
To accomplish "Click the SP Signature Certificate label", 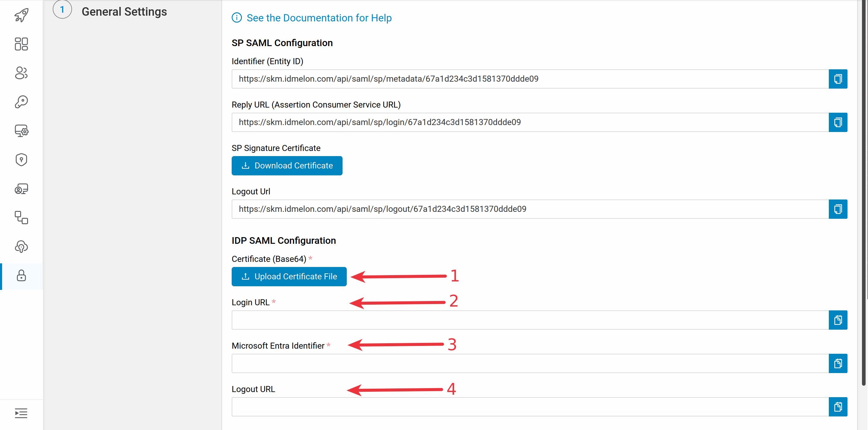I will [276, 148].
